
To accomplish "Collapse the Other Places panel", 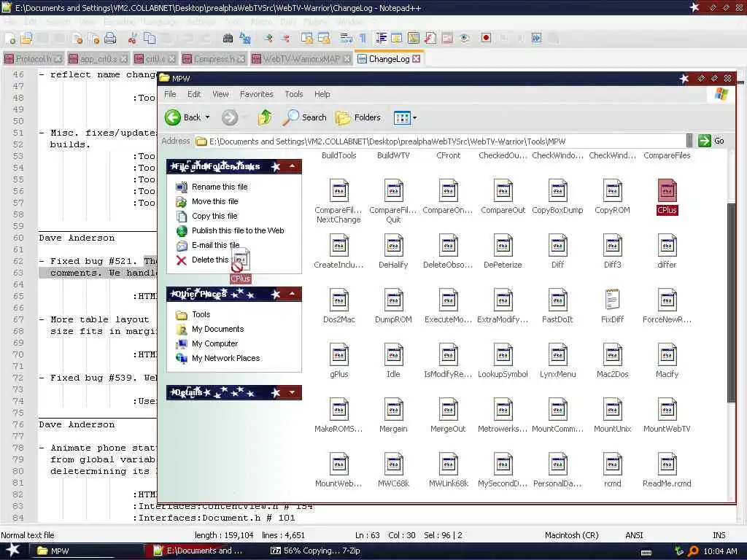I will (x=292, y=294).
